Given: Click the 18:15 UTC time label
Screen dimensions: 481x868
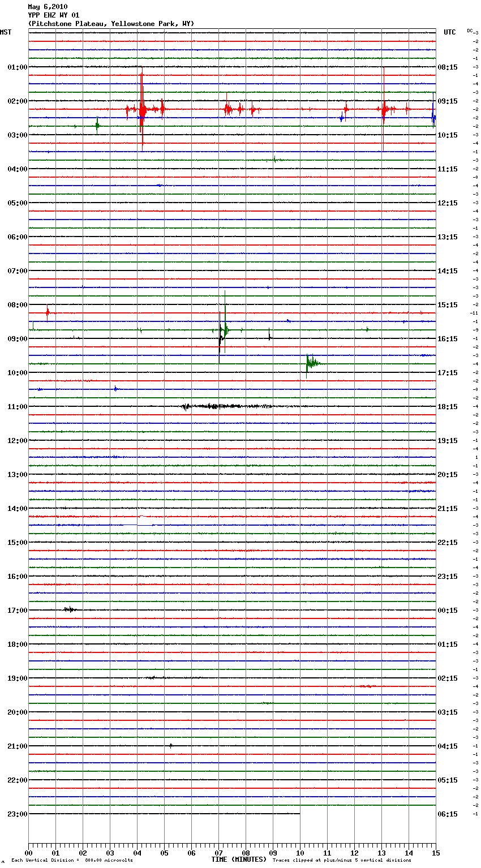Looking at the screenshot, I should 448,407.
